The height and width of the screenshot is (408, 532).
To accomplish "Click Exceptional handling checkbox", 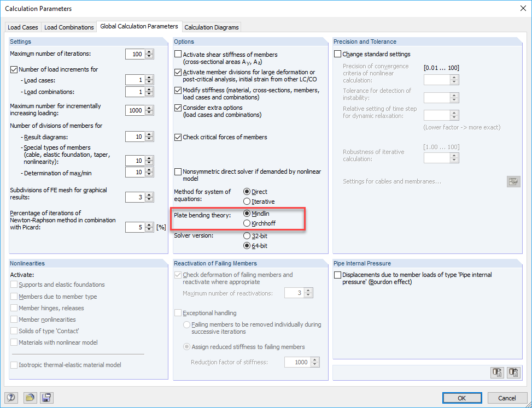I will pyautogui.click(x=178, y=313).
